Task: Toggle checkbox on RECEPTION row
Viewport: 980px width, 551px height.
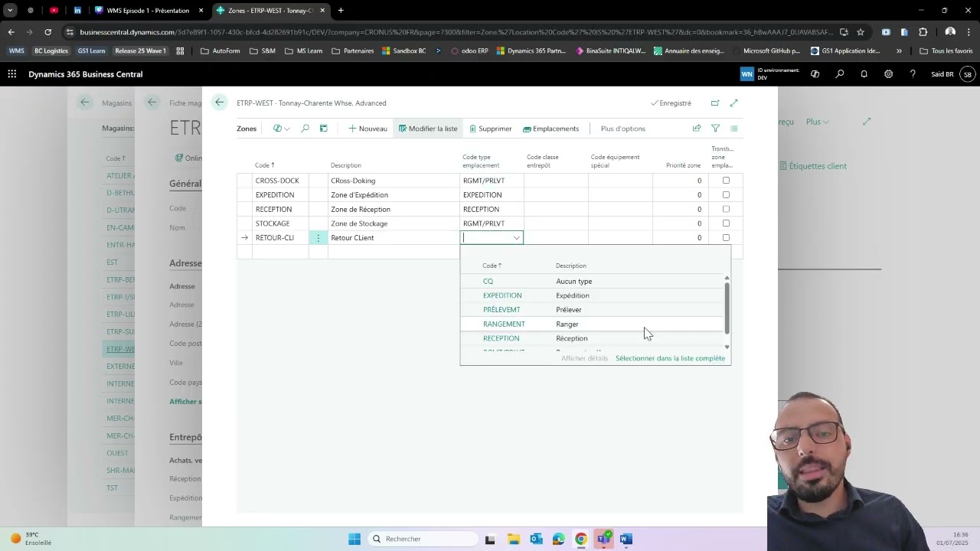Action: [x=726, y=209]
